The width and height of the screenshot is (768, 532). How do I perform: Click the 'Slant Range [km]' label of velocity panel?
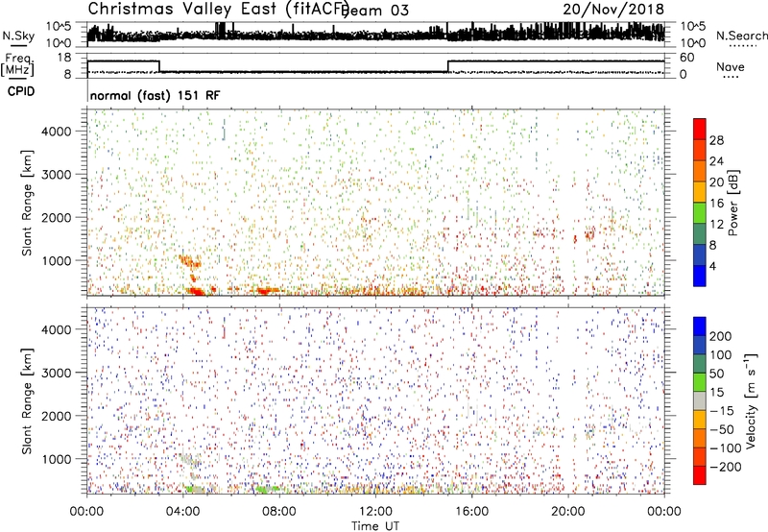[27, 401]
